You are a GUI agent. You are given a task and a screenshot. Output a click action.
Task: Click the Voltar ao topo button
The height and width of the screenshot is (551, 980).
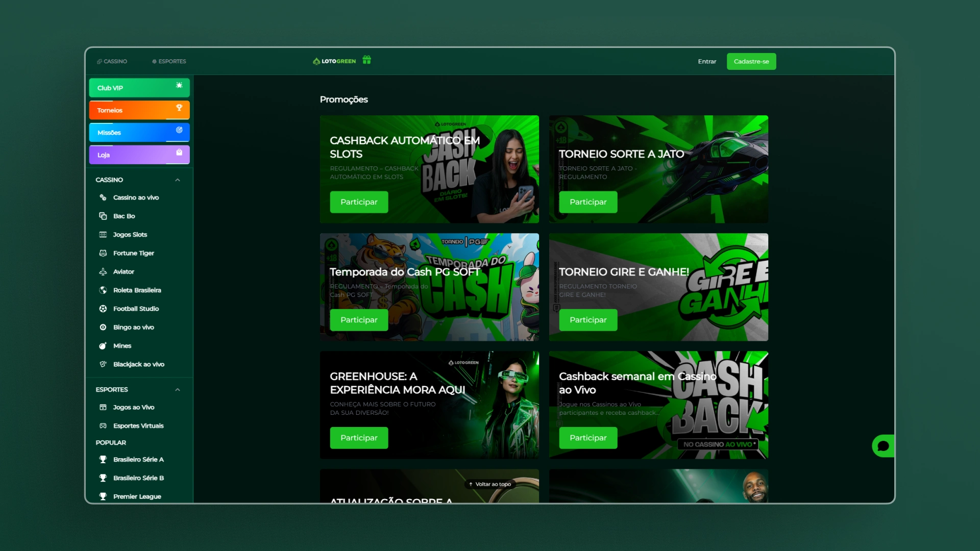pyautogui.click(x=490, y=484)
